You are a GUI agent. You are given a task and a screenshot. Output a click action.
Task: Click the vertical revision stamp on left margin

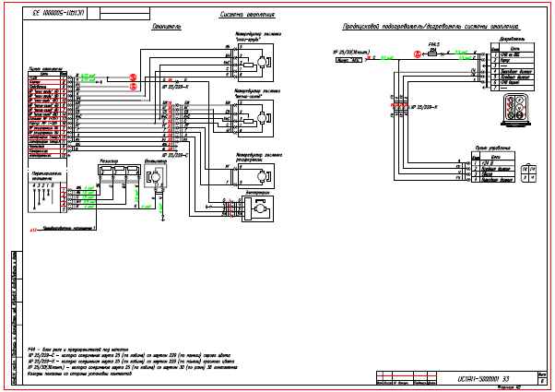click(17, 317)
